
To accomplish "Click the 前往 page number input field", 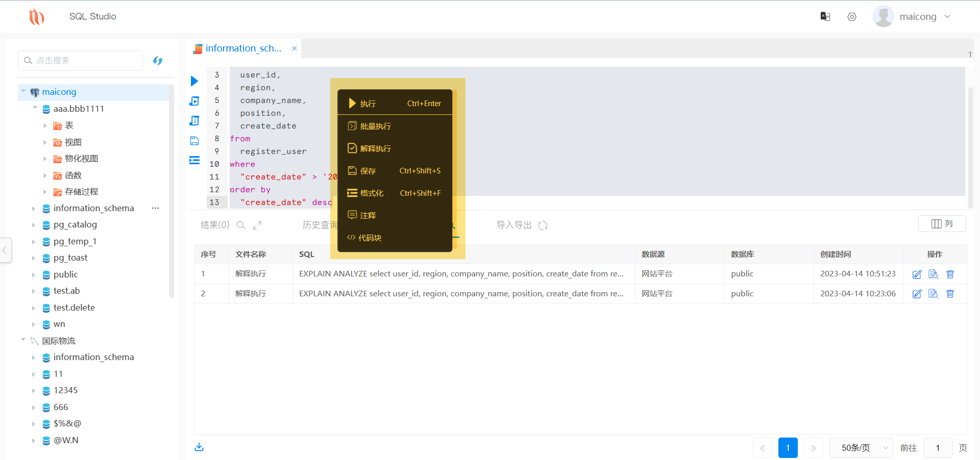I will tap(938, 448).
